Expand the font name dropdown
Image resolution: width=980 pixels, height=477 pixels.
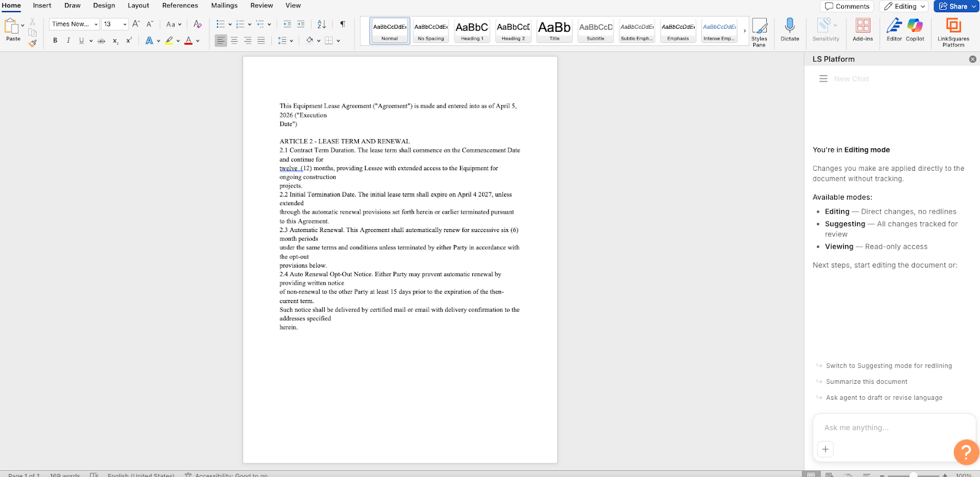click(x=96, y=24)
